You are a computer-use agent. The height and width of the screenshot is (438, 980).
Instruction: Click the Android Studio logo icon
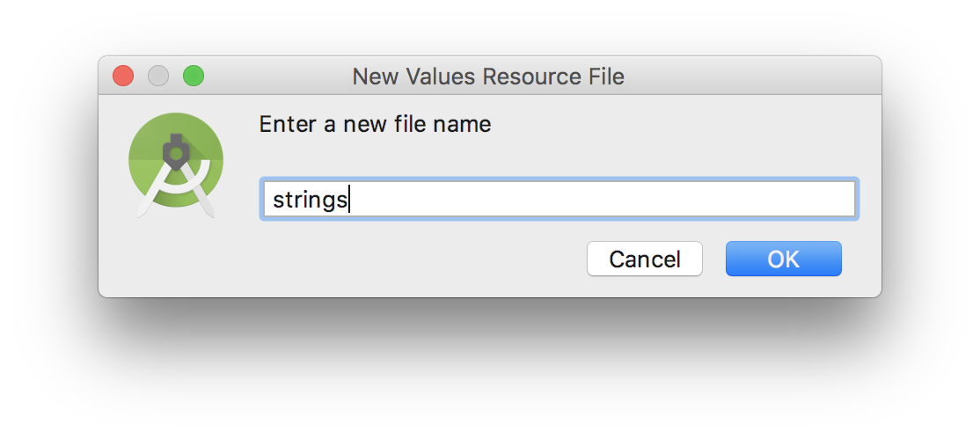(176, 165)
